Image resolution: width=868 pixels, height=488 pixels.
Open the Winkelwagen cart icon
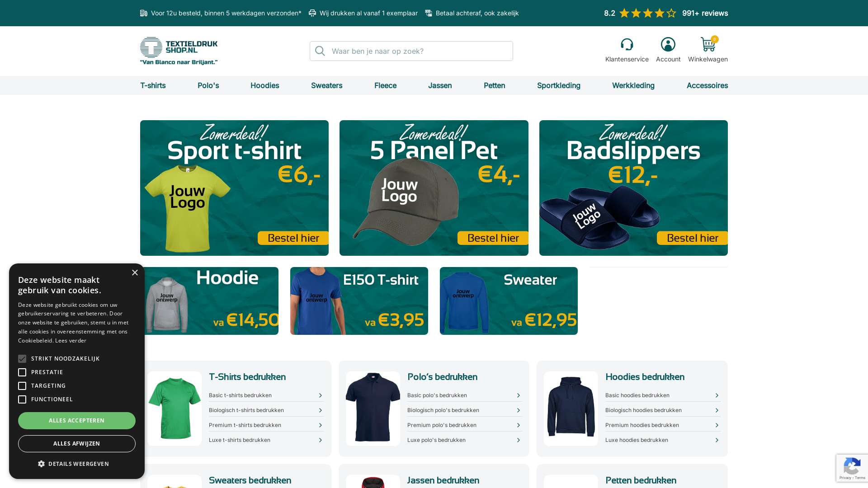(708, 44)
